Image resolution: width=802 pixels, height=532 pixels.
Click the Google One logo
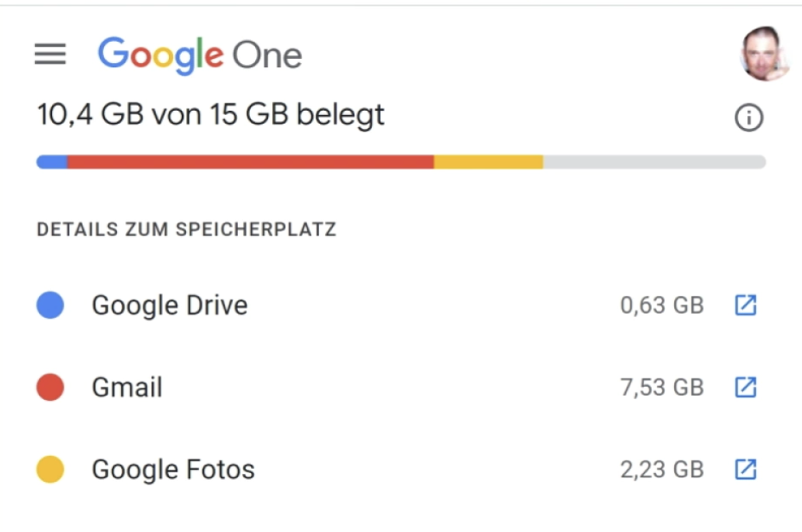pos(200,55)
